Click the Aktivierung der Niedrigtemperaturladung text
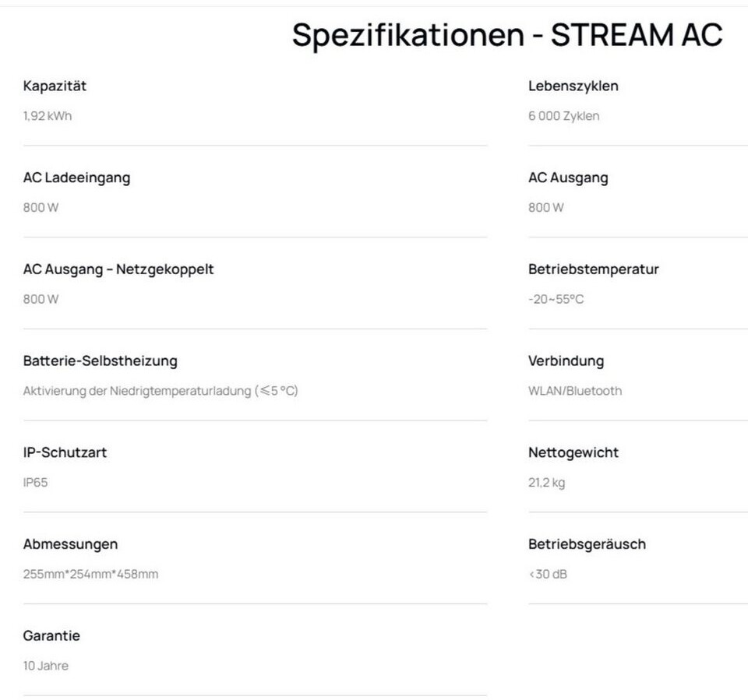 [x=161, y=391]
